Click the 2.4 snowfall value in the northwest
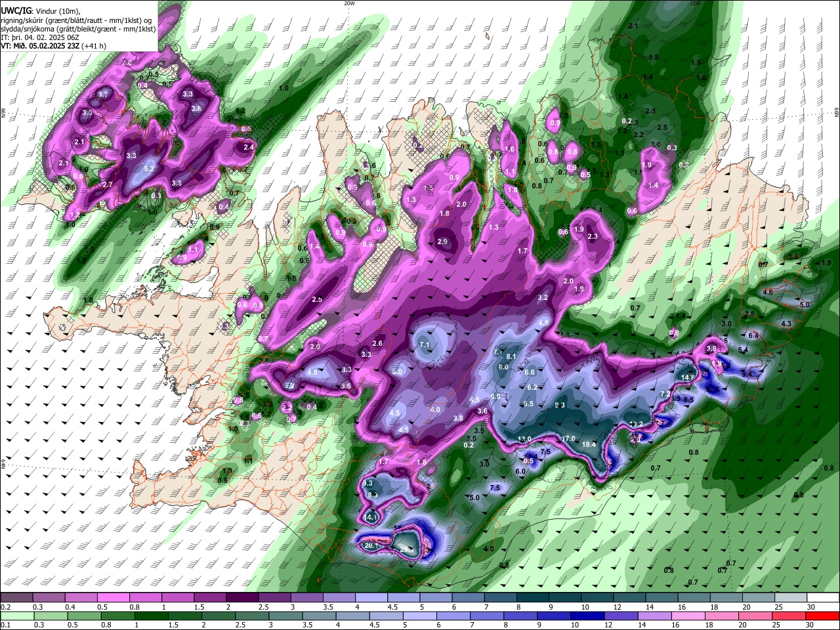 (249, 147)
